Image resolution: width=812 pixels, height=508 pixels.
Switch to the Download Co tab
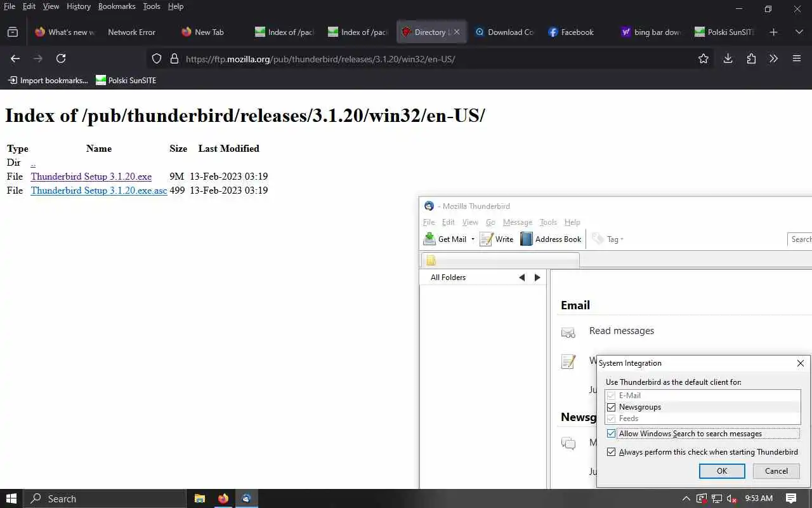[x=504, y=32]
